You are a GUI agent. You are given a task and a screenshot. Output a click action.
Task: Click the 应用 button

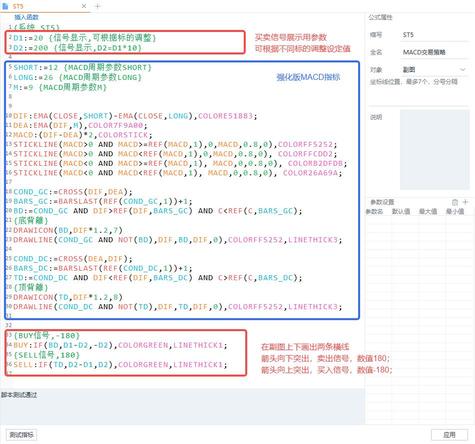(449, 435)
